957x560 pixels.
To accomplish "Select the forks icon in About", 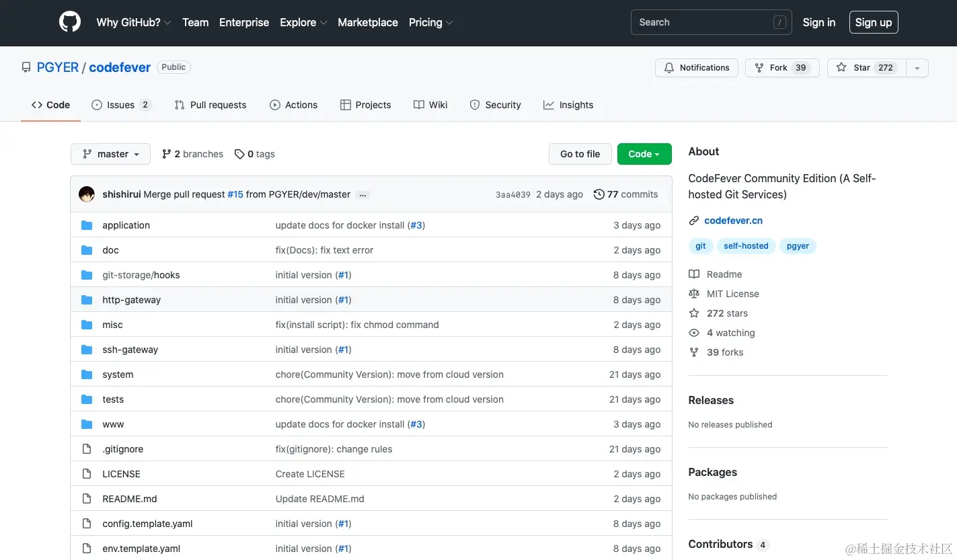I will (x=694, y=352).
